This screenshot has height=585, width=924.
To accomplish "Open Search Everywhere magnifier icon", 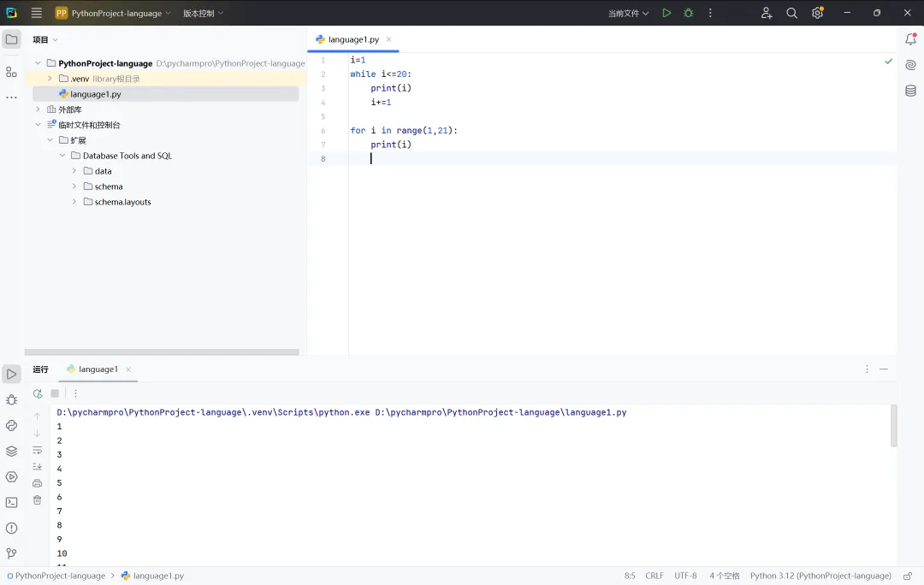I will [792, 13].
